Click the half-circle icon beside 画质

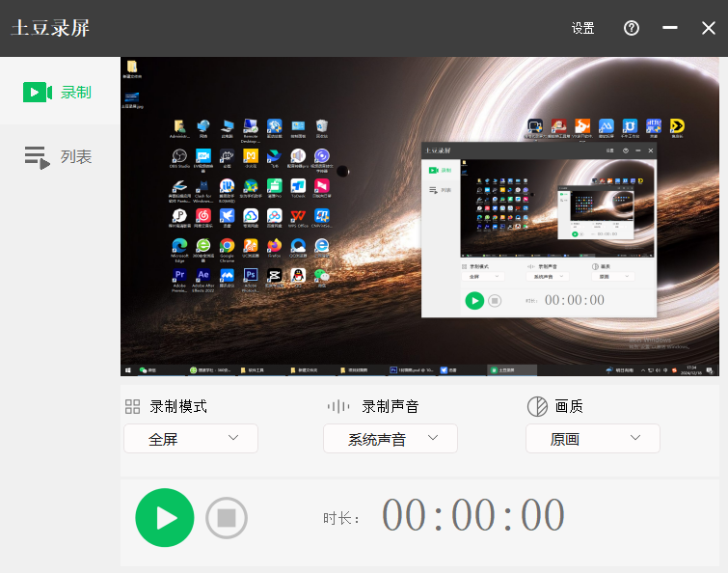537,406
